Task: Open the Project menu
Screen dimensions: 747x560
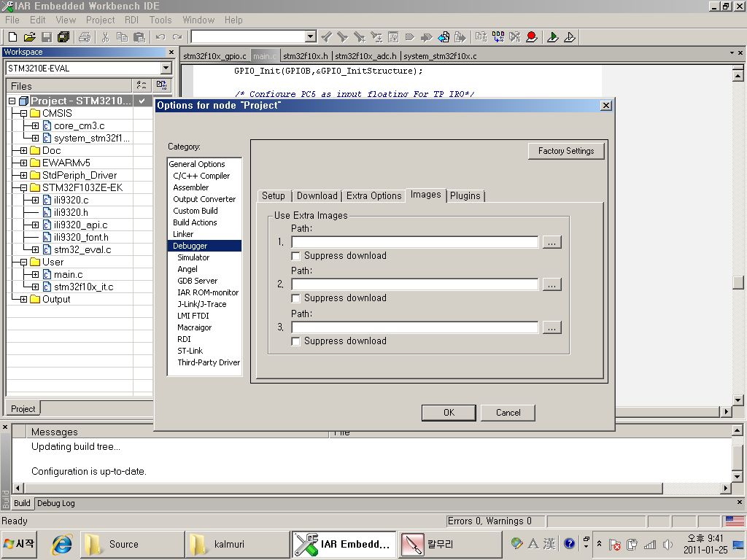Action: [x=100, y=20]
